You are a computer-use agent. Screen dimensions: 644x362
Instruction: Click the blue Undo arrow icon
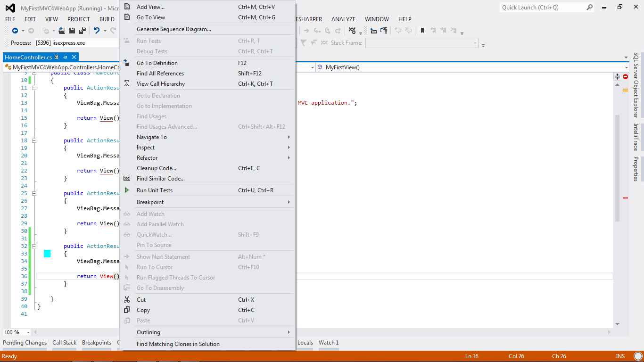point(96,31)
